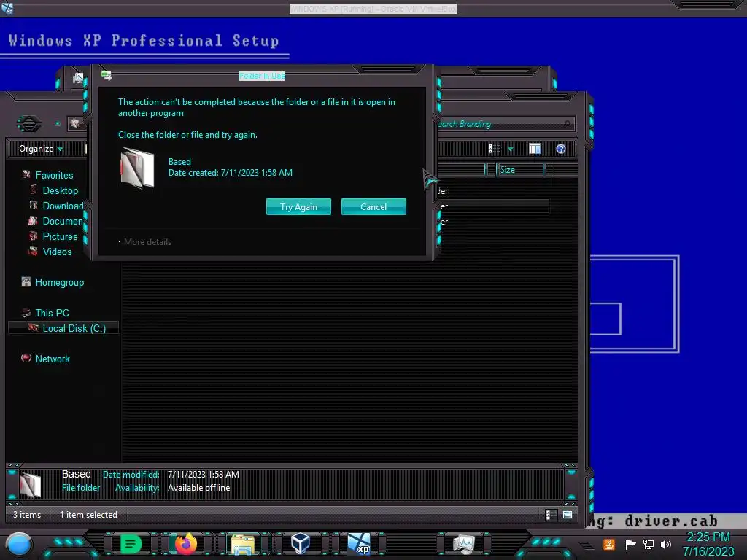Open File Explorer from the taskbar
Image resolution: width=747 pixels, height=560 pixels.
click(x=243, y=544)
